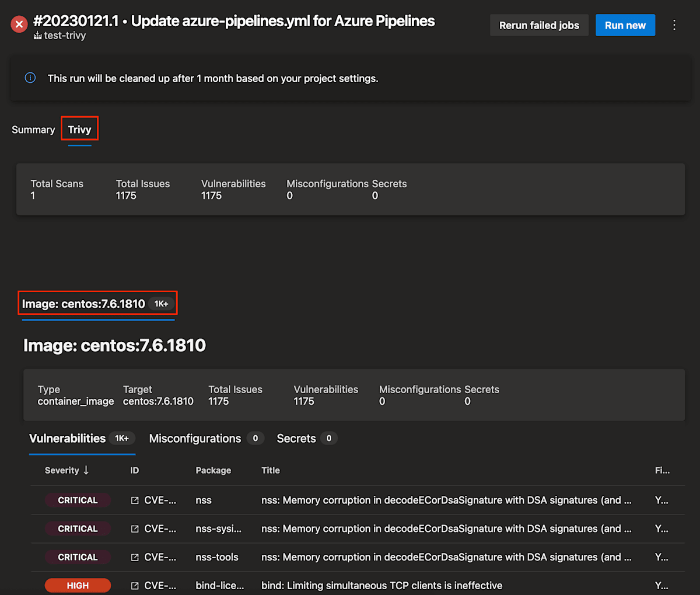Click the ID column header

tap(135, 470)
